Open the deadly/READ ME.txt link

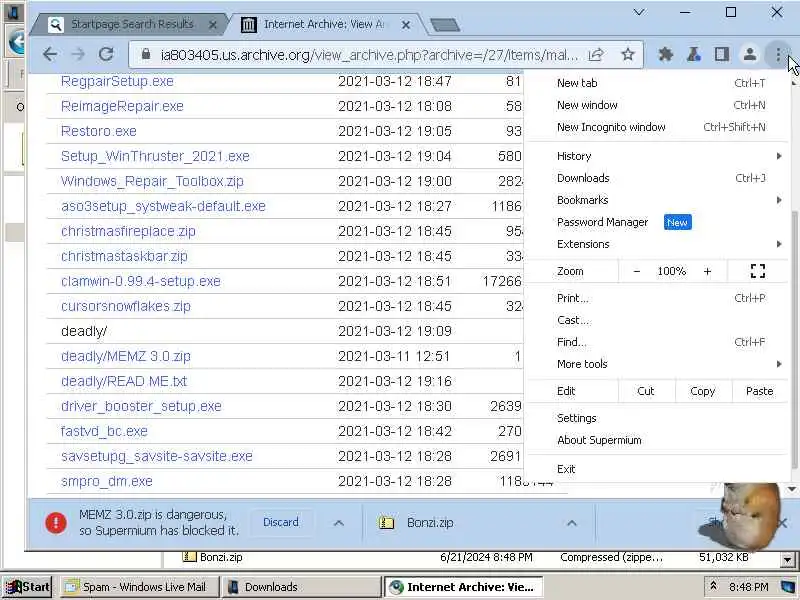[x=123, y=381]
